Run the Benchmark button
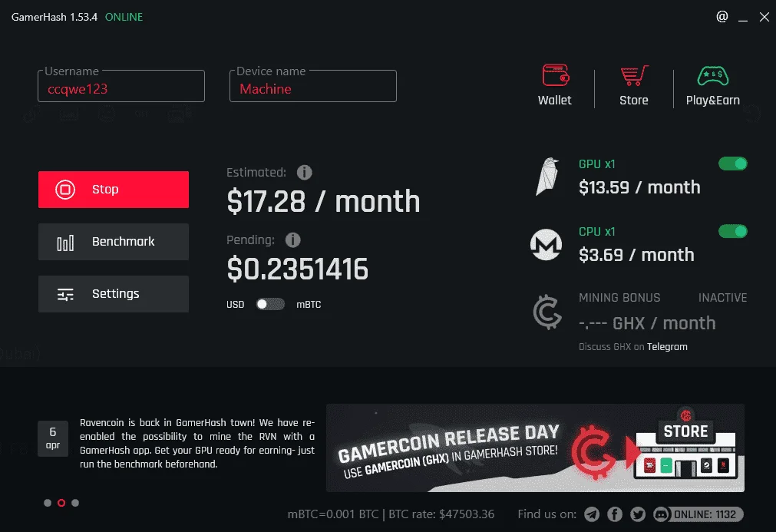The image size is (776, 532). (x=114, y=242)
